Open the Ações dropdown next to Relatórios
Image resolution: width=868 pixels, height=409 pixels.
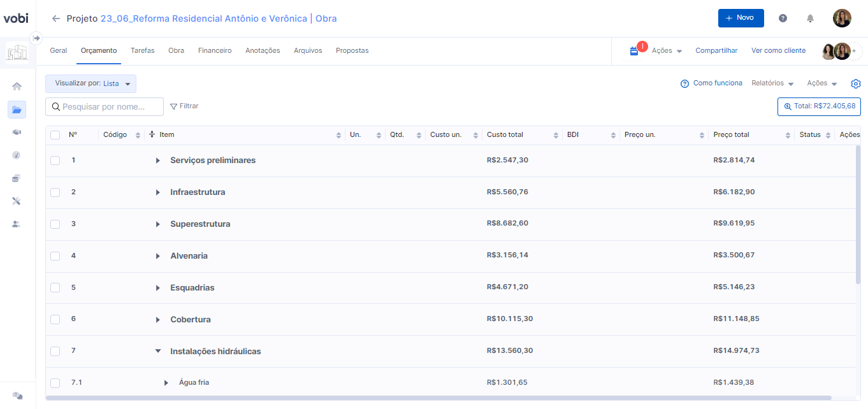(822, 83)
